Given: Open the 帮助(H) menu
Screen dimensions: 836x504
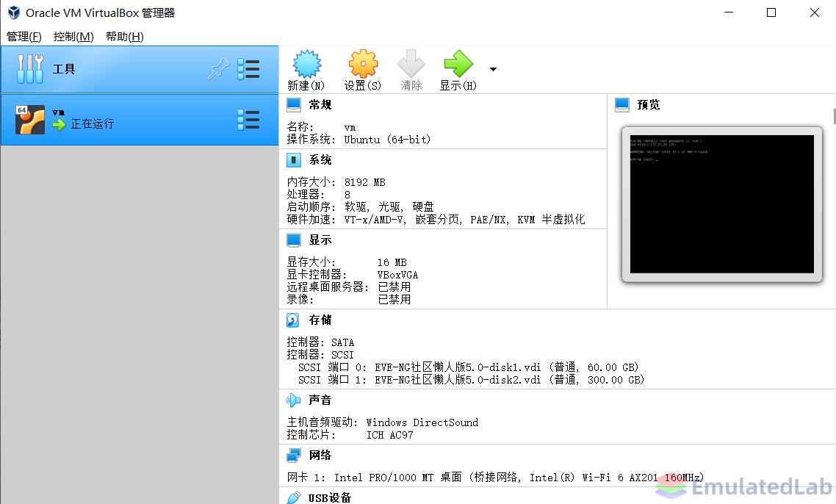Looking at the screenshot, I should pos(125,37).
